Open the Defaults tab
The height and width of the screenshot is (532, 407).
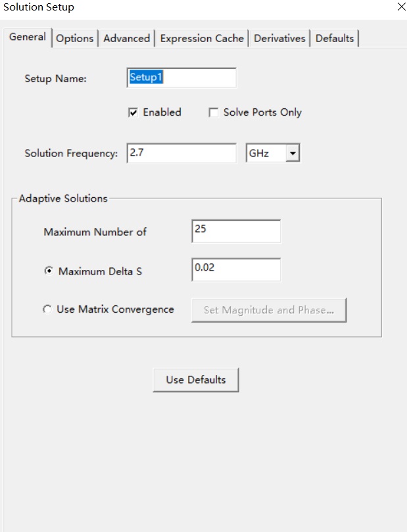click(335, 38)
